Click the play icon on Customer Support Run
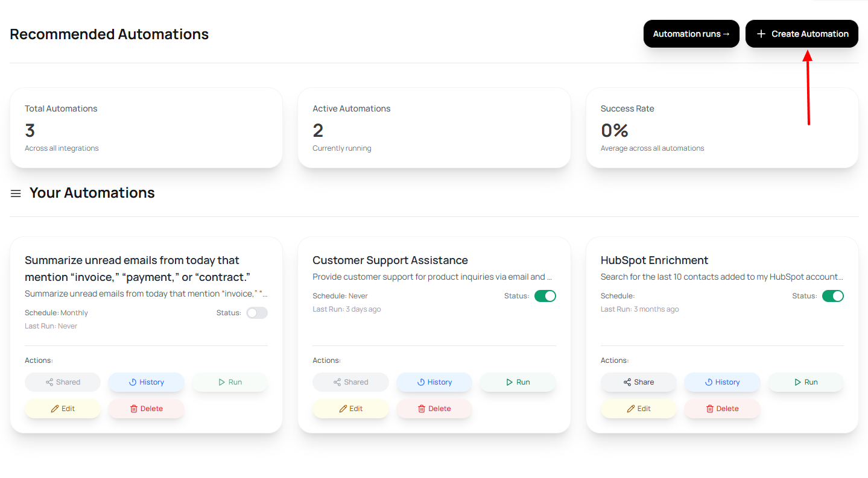The image size is (868, 478). point(510,382)
